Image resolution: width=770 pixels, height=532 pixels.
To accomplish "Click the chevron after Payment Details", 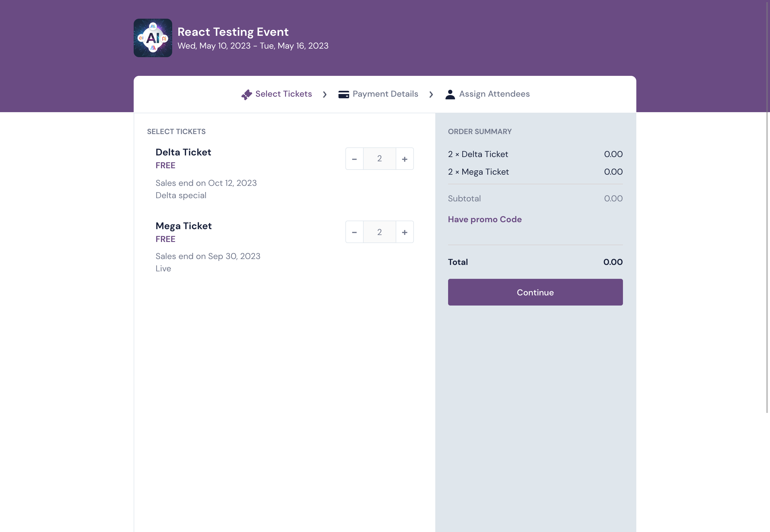I will pyautogui.click(x=431, y=94).
